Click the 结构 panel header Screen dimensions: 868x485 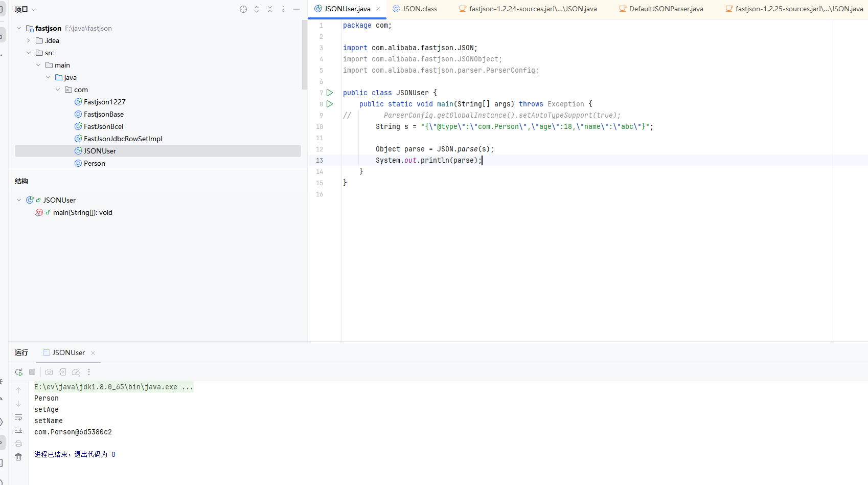coord(21,181)
